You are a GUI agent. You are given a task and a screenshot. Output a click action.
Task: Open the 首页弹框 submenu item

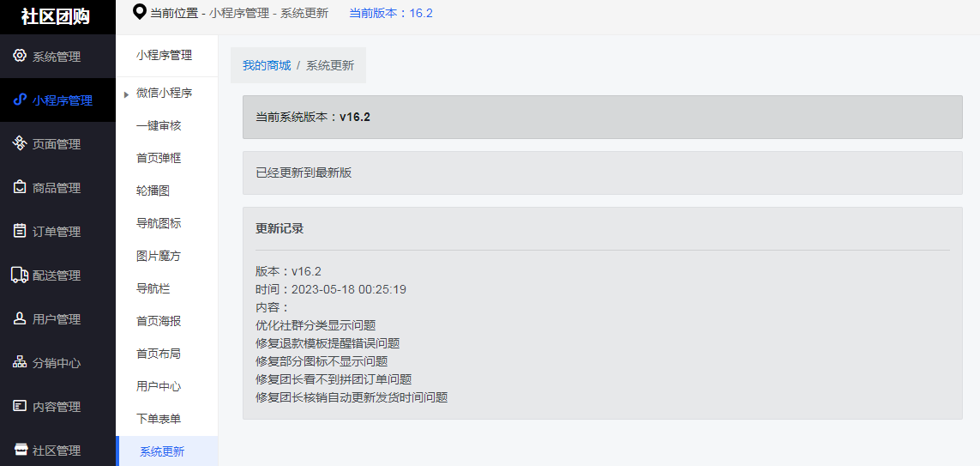[159, 158]
